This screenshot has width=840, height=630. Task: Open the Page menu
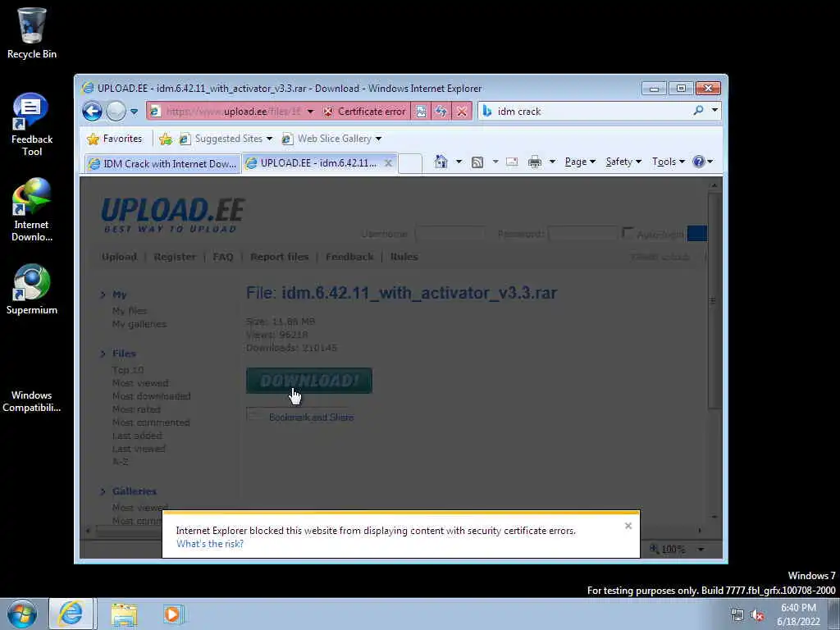pos(580,162)
